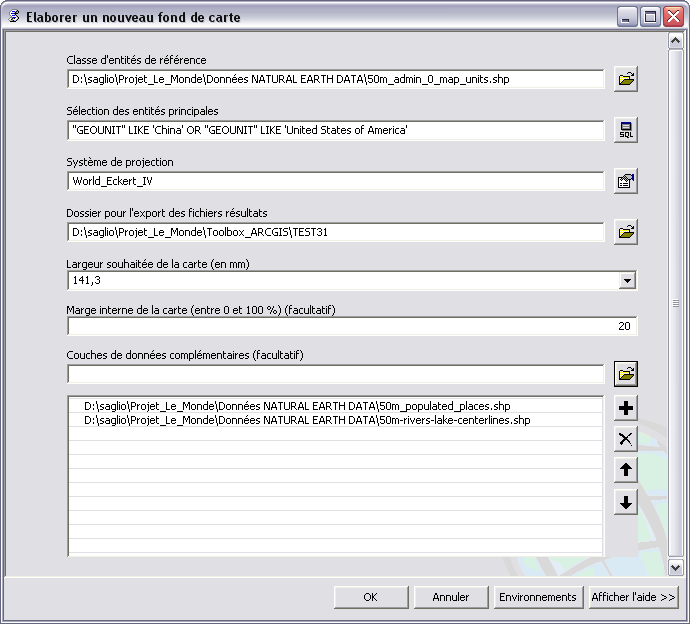Viewport: 690px width, 625px height.
Task: Close the Elaborer un nouveau fond dialog
Action: 674,17
